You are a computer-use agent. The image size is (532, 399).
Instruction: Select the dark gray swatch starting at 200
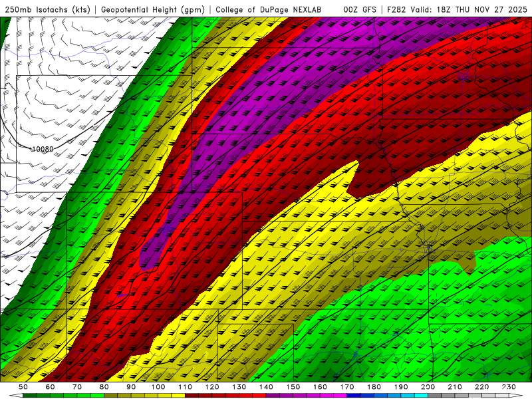click(x=435, y=395)
